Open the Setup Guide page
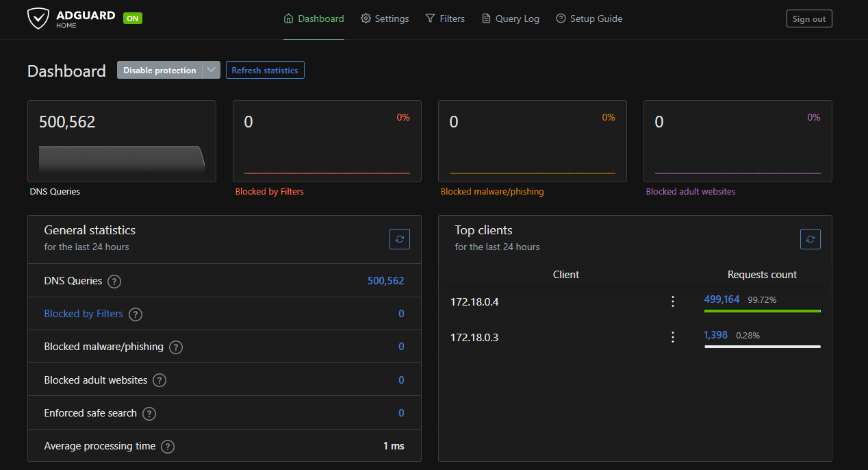868x470 pixels. click(589, 18)
